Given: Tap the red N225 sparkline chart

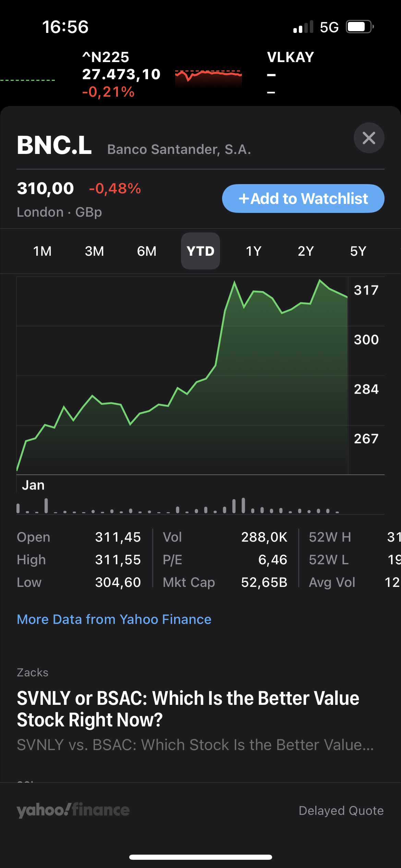Looking at the screenshot, I should 208,78.
